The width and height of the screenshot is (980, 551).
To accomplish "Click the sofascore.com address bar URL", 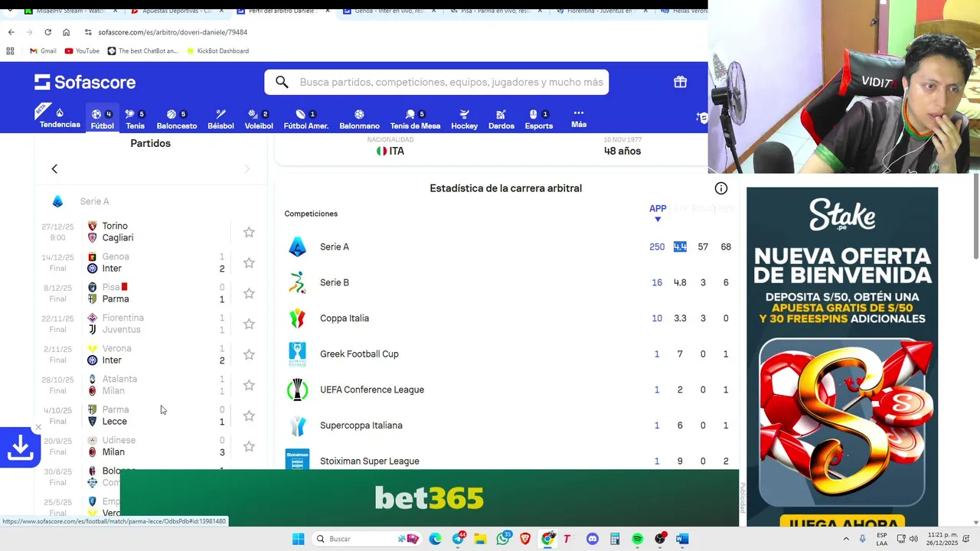I will tap(172, 32).
